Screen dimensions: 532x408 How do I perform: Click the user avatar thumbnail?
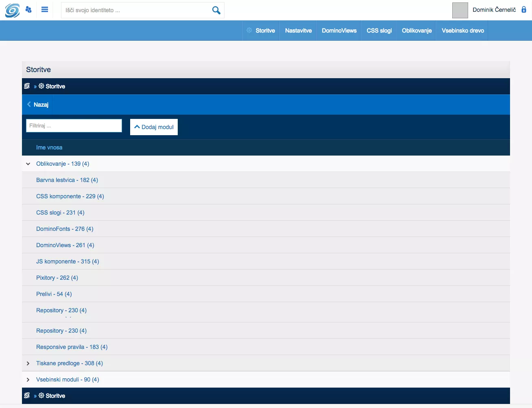click(x=460, y=10)
